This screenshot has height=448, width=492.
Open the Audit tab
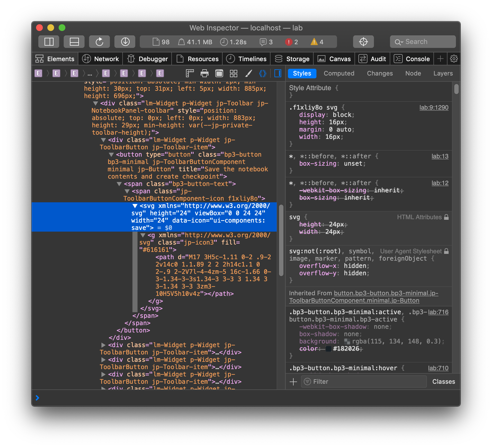point(373,59)
